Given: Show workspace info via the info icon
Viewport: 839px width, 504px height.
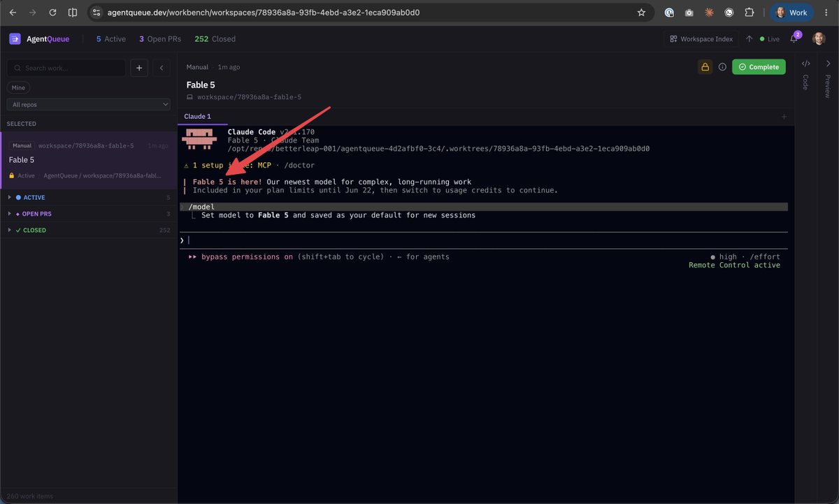Looking at the screenshot, I should (722, 67).
